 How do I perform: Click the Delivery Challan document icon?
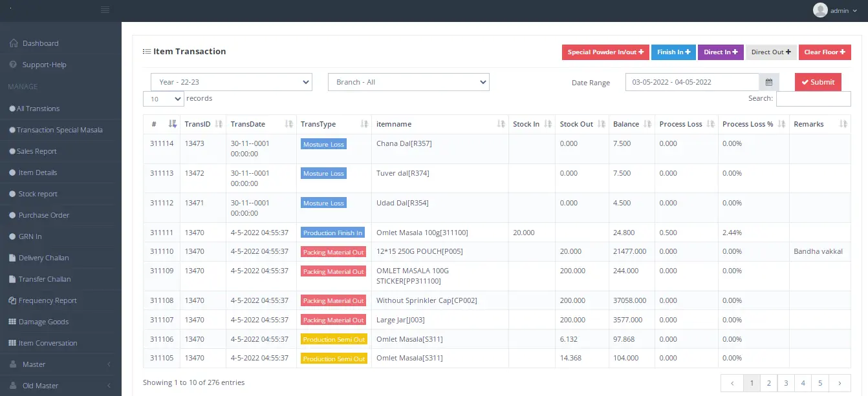(x=12, y=258)
